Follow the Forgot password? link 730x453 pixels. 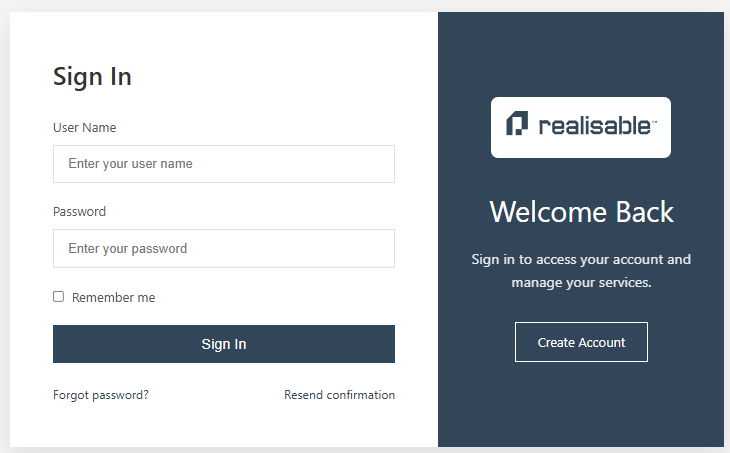pos(101,395)
